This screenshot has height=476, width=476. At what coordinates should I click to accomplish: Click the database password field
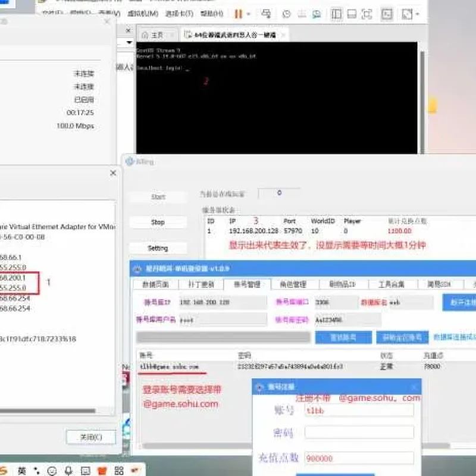click(x=347, y=320)
